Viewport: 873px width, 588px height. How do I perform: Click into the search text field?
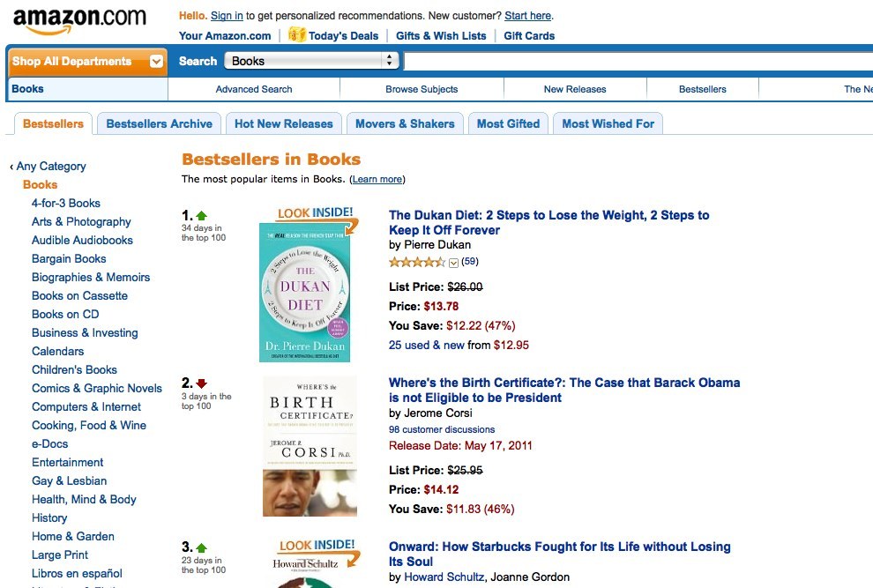635,61
